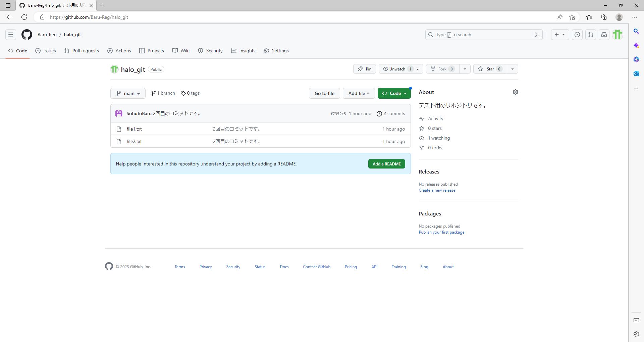Open the green Code clone dropdown

coord(394,93)
